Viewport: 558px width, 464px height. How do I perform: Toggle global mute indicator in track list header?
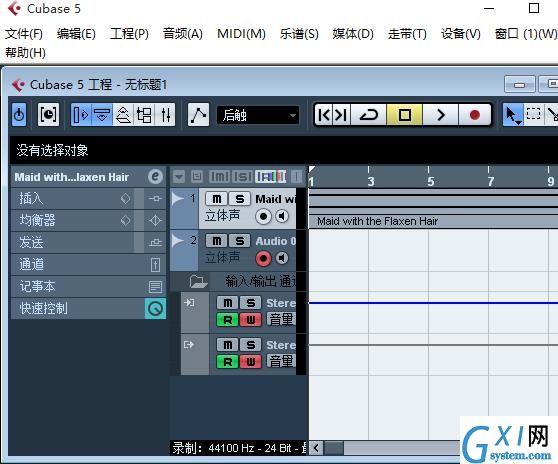pyautogui.click(x=220, y=176)
